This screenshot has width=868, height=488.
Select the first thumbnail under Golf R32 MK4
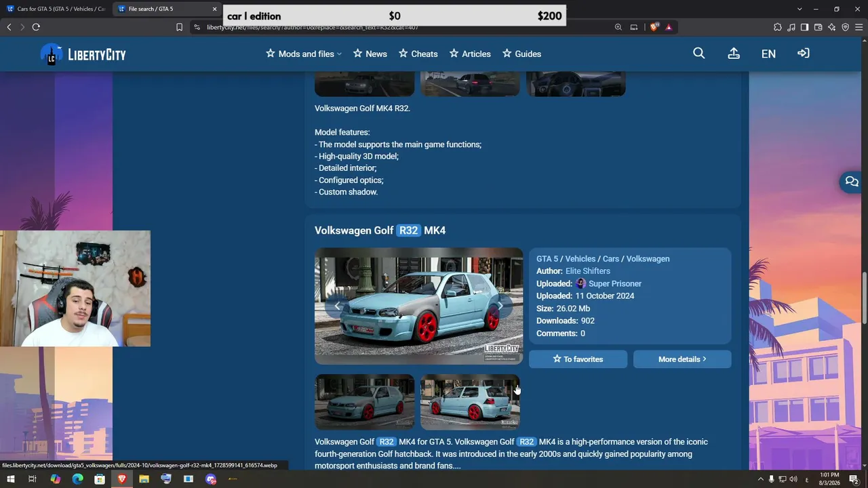coord(365,402)
